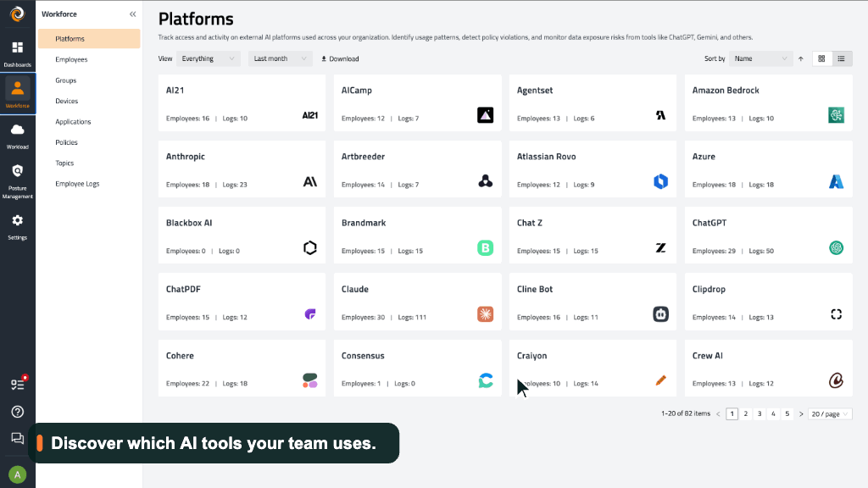
Task: Select Employees in Workforce menu
Action: click(71, 59)
